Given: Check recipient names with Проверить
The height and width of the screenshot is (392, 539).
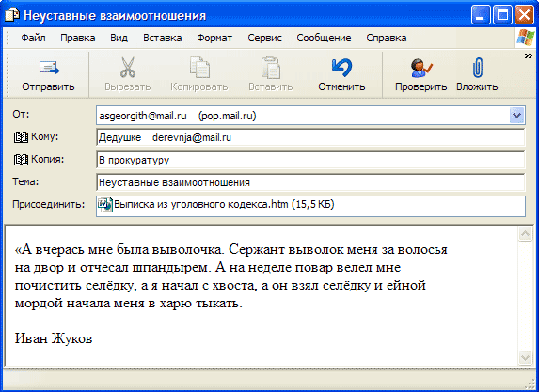Looking at the screenshot, I should (x=420, y=75).
